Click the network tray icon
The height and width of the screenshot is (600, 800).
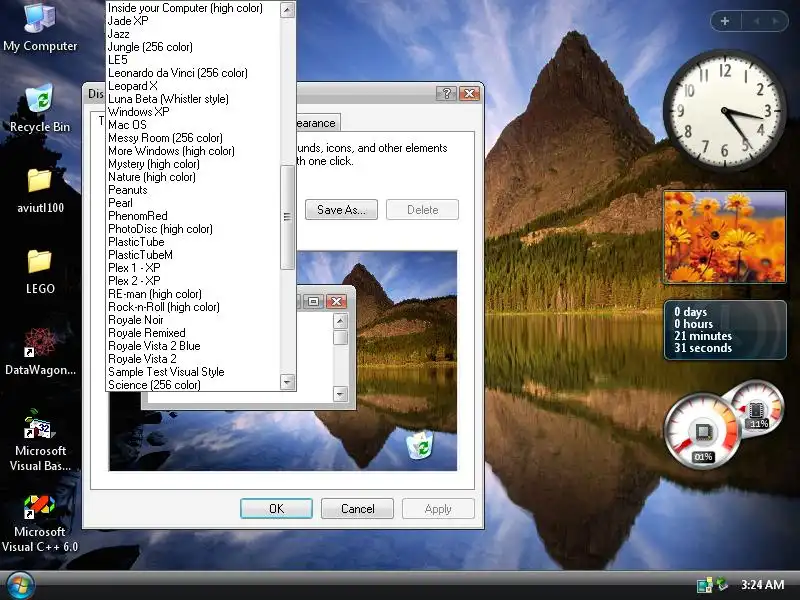pyautogui.click(x=705, y=585)
